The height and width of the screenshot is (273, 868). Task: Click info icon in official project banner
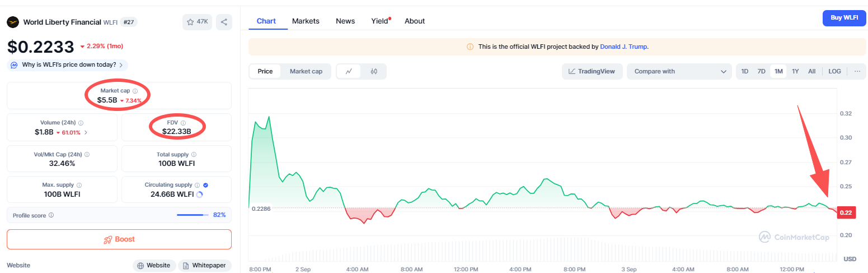point(470,47)
